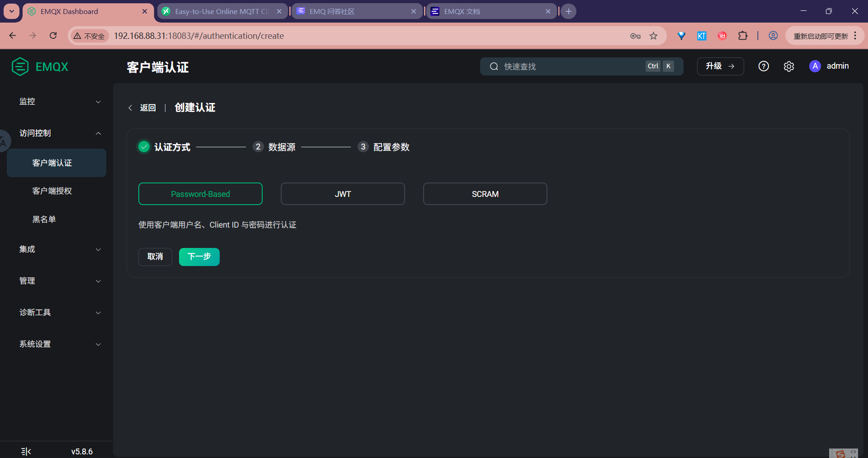Image resolution: width=868 pixels, height=458 pixels.
Task: Open the tab search dropdown arrow
Action: (12, 11)
